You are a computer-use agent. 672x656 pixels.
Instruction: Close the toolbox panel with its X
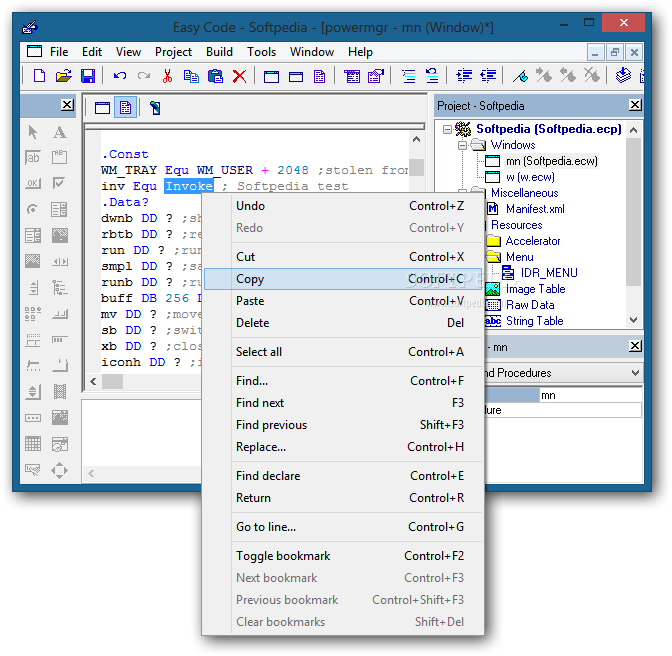coord(67,105)
